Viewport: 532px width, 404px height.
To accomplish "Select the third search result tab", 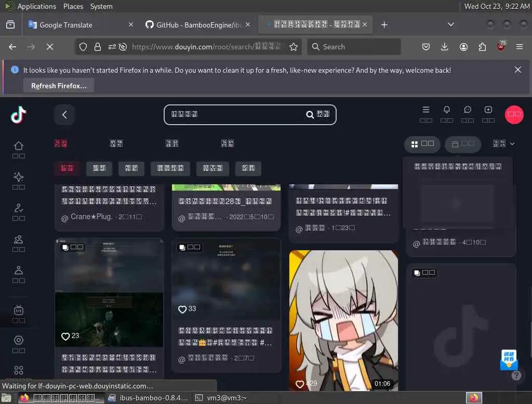I will (x=171, y=143).
